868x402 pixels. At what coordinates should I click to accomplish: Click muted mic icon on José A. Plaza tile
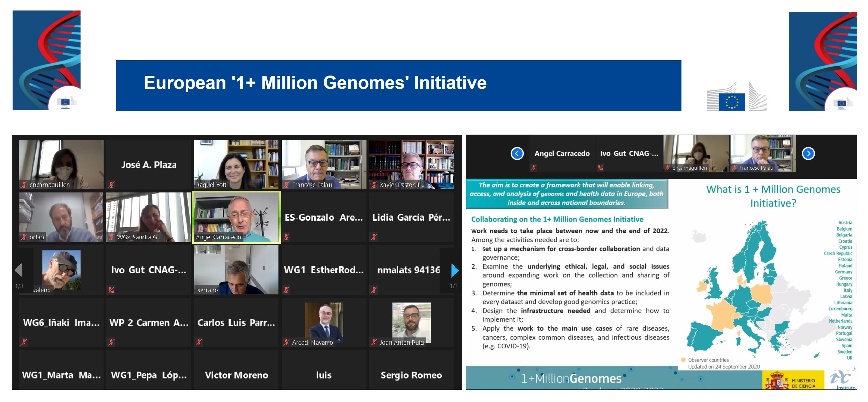(x=112, y=184)
